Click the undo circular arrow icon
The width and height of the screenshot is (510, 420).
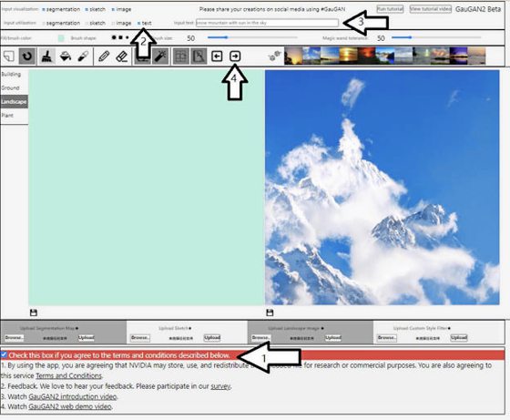point(27,56)
